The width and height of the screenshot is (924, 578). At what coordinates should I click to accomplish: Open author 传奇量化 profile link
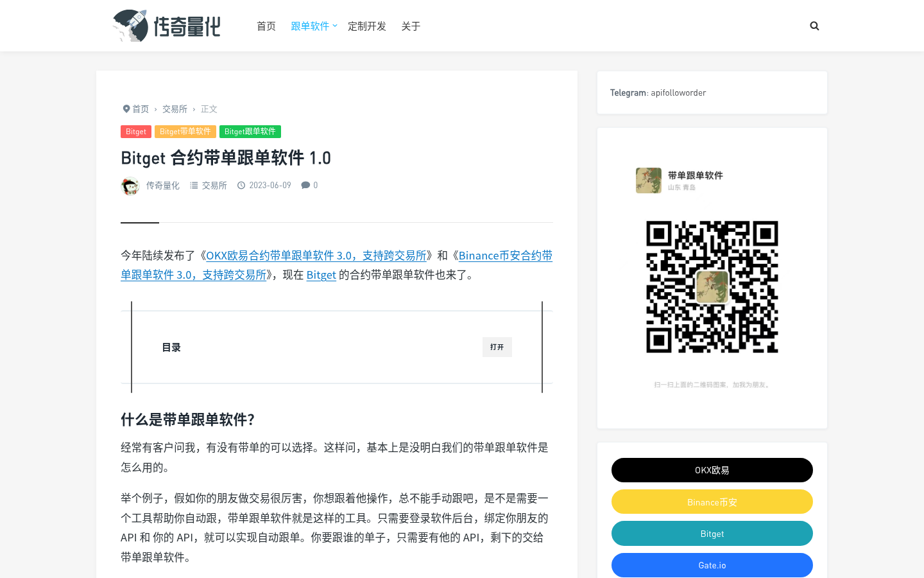tap(163, 185)
